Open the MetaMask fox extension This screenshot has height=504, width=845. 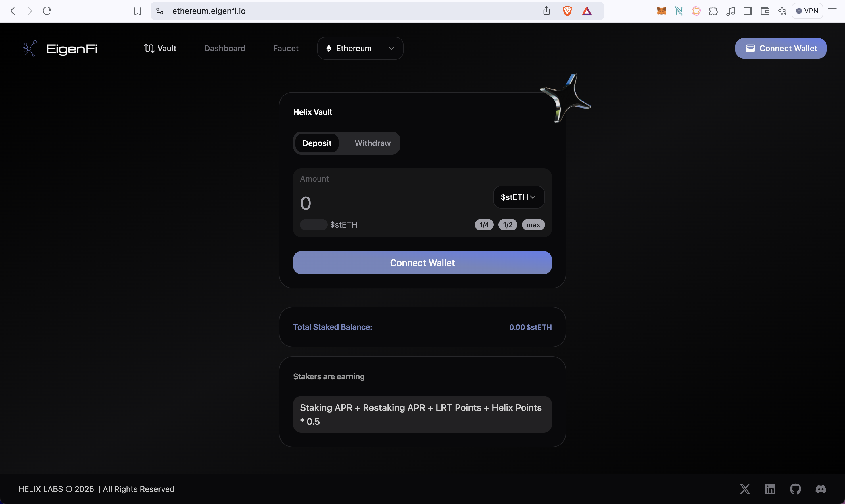pos(661,11)
